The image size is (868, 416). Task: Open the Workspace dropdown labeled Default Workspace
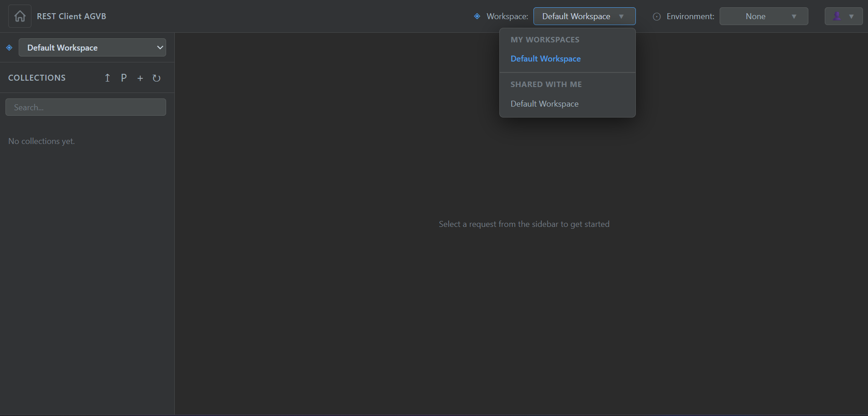[584, 16]
